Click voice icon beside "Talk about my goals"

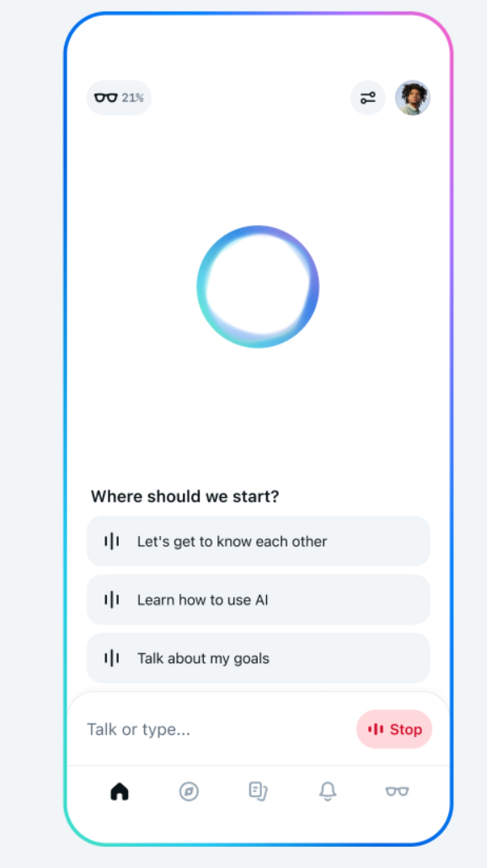112,658
